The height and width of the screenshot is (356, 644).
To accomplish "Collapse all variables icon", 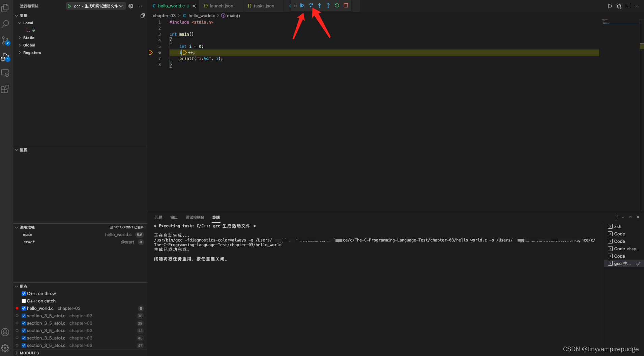I will pyautogui.click(x=143, y=15).
